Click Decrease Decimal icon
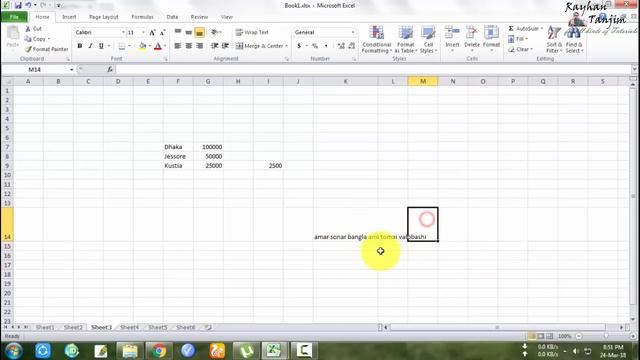This screenshot has height=360, width=640. (x=351, y=46)
